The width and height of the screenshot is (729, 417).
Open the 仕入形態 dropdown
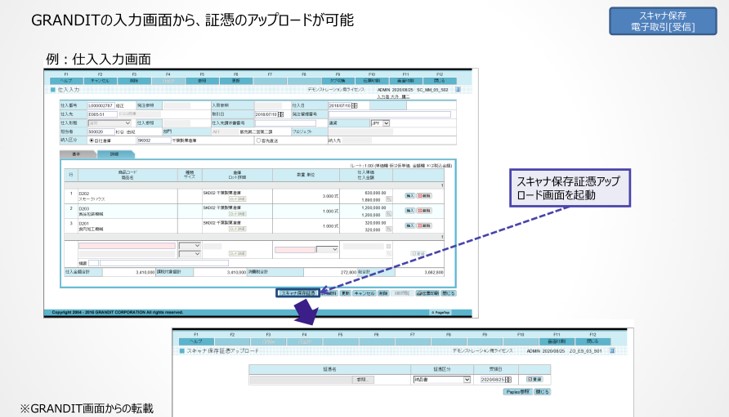[109, 123]
